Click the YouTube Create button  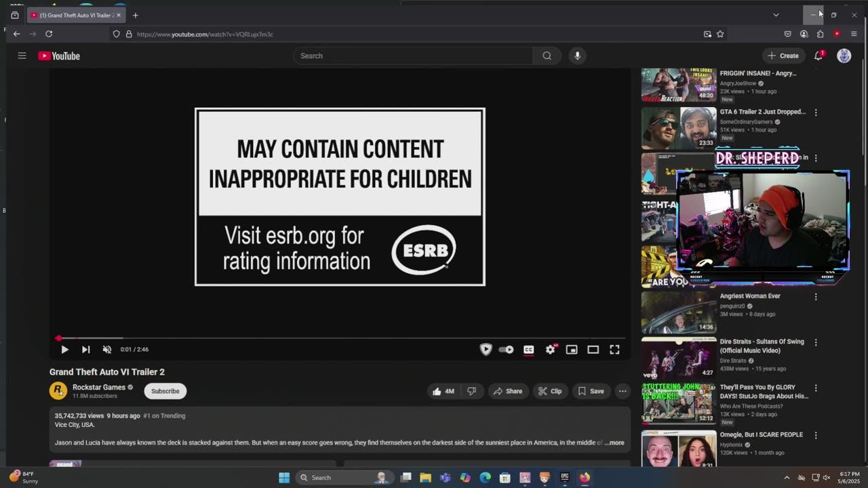click(x=783, y=56)
